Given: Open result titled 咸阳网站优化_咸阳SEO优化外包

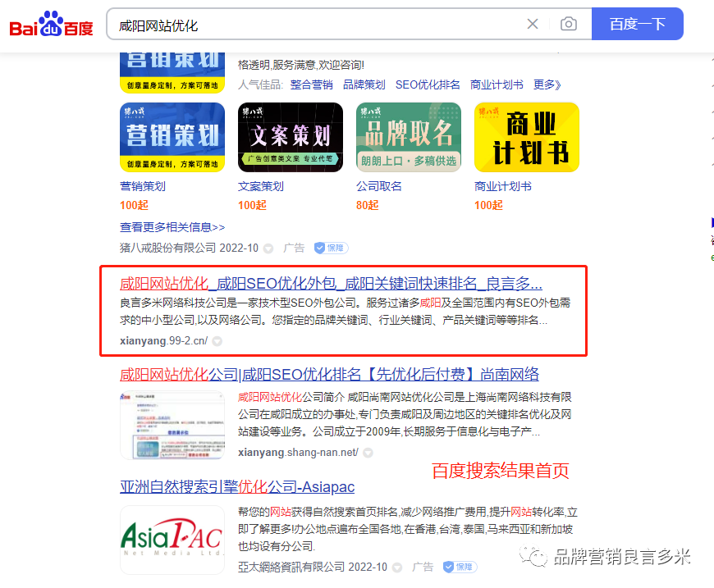Looking at the screenshot, I should [331, 284].
